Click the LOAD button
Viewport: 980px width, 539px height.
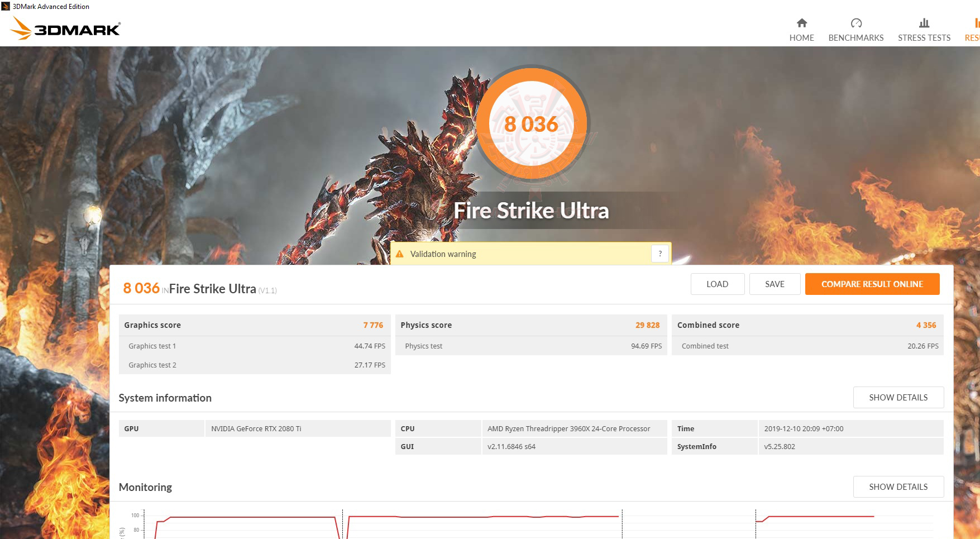coord(718,284)
